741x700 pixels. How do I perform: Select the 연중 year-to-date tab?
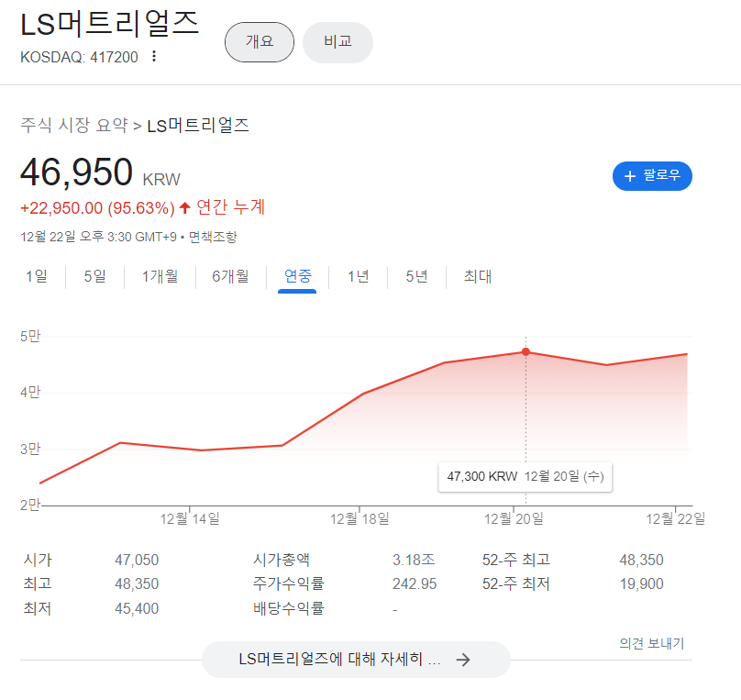coord(298,276)
